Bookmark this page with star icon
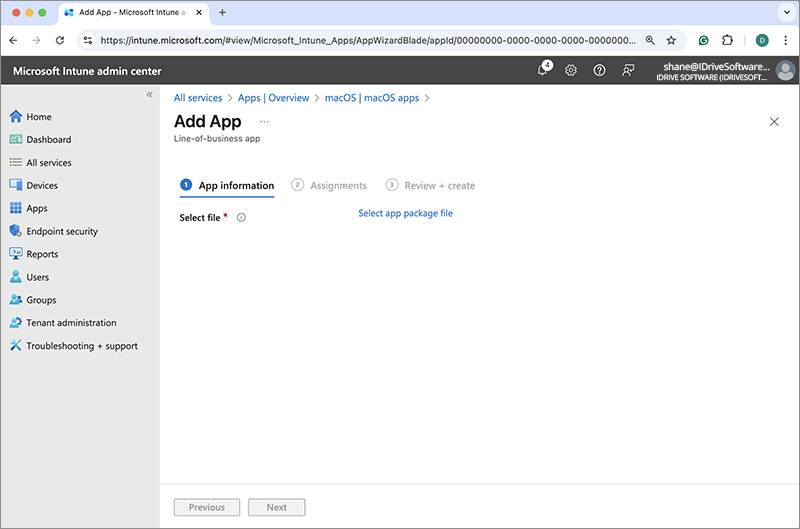The image size is (800, 529). click(x=671, y=40)
